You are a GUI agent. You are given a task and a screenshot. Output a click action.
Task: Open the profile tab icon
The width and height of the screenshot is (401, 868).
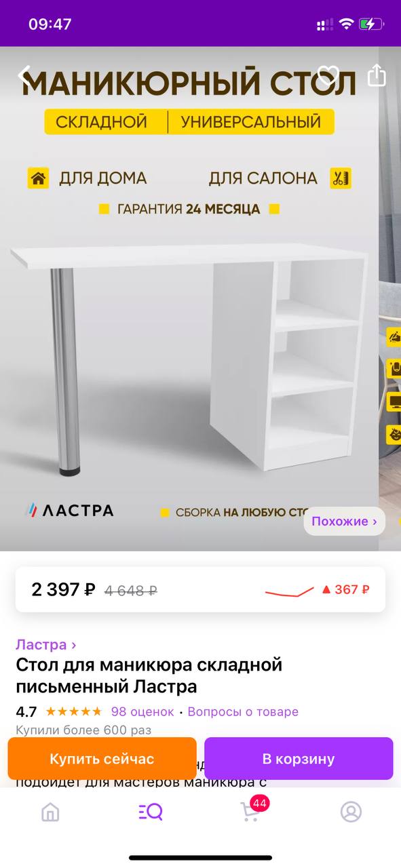click(351, 812)
